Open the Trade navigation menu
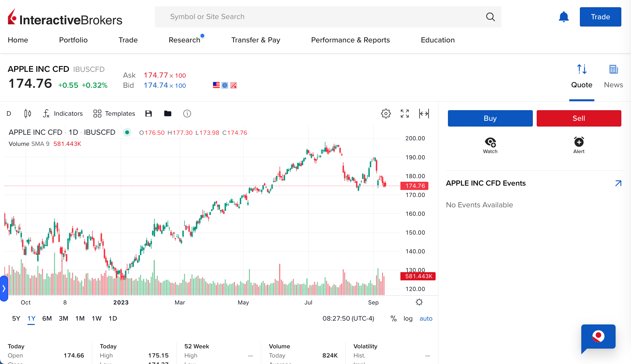Viewport: 631px width, 364px height. (128, 40)
